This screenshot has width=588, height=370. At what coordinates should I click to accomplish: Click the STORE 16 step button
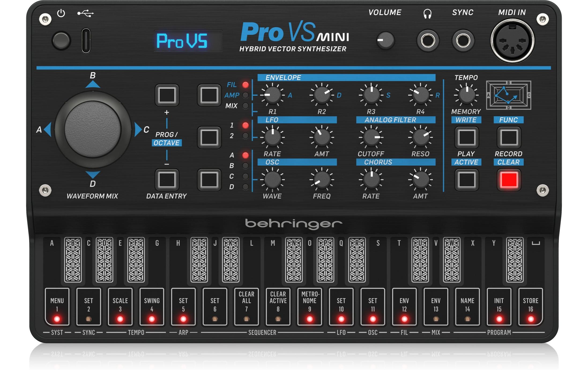point(531,307)
